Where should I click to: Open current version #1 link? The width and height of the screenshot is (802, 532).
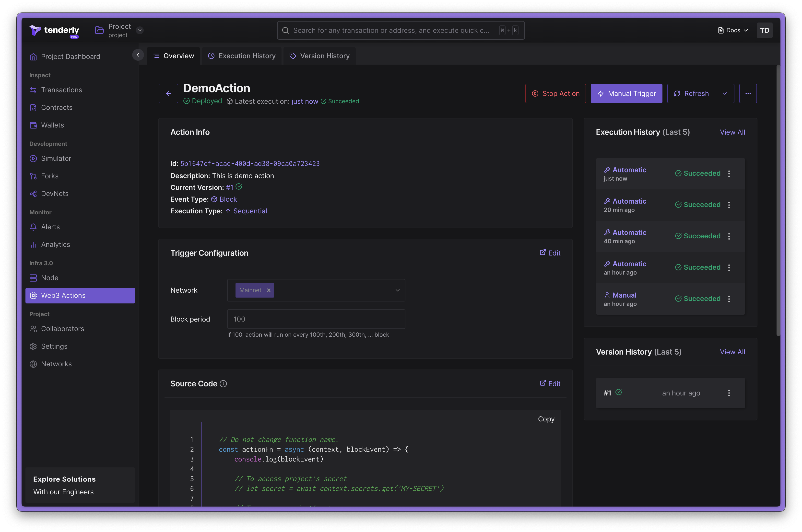230,187
